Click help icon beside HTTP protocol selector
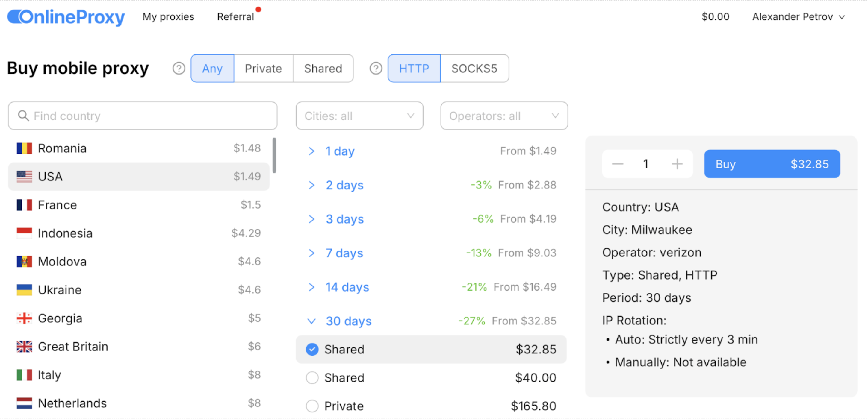Viewport: 868px width, 419px height. 376,68
